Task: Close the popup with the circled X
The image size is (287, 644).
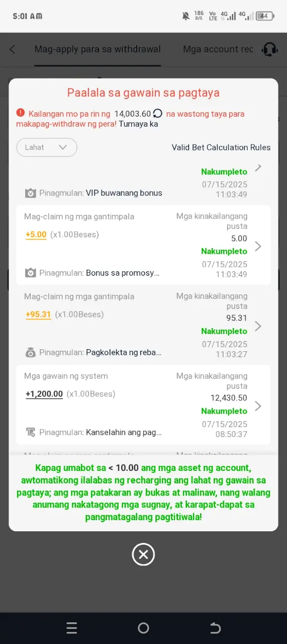Action: click(143, 554)
